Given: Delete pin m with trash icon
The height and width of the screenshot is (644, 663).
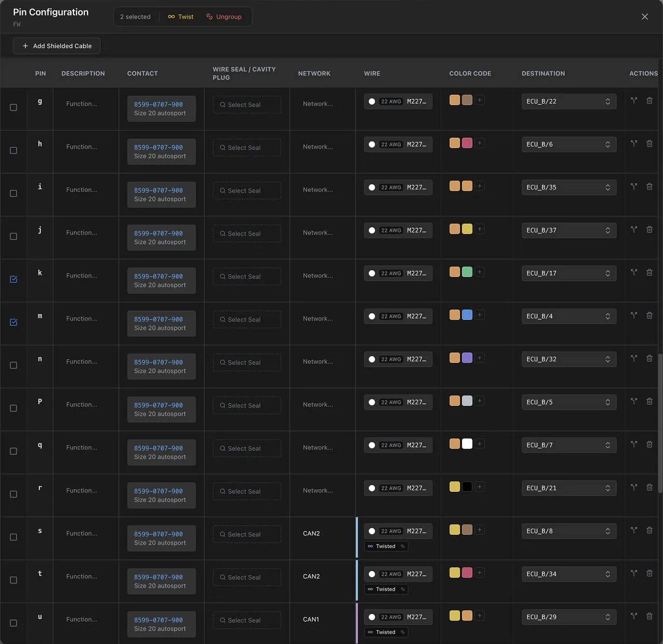Looking at the screenshot, I should coord(650,315).
